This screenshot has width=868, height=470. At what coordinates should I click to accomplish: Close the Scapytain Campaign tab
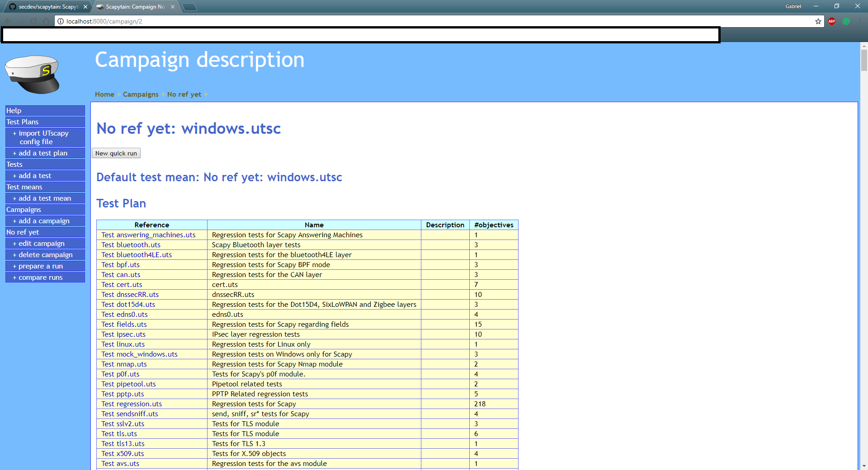pos(173,7)
